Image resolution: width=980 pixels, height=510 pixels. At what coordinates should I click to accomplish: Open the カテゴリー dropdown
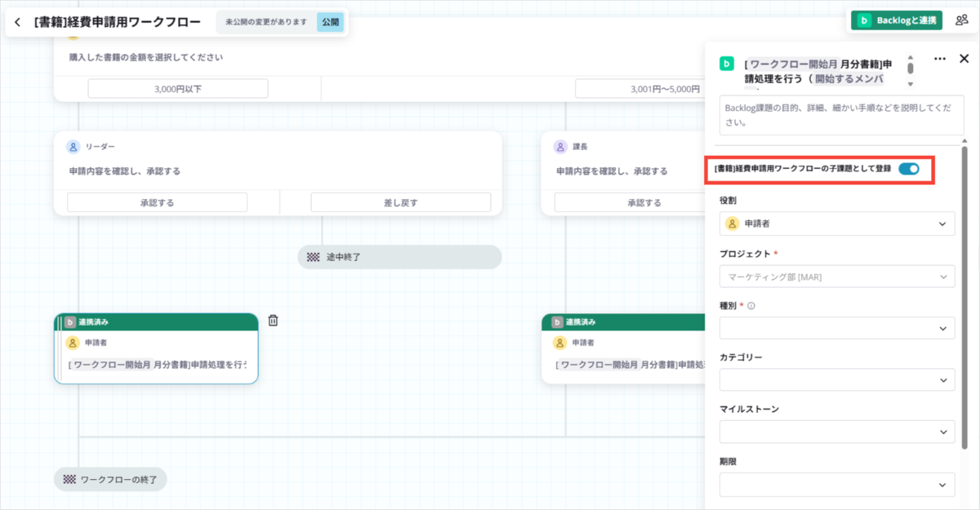click(837, 379)
